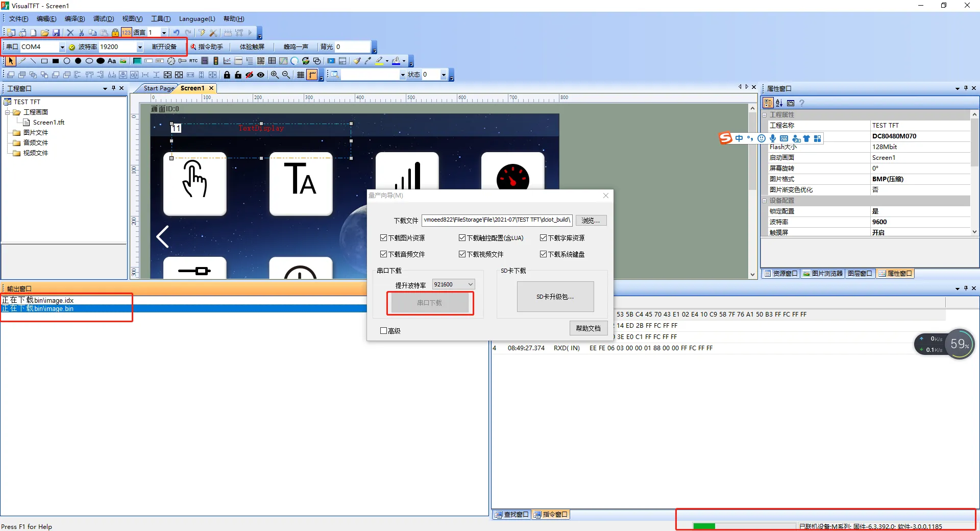Toggle 下载图片资源 checkbox

click(x=383, y=238)
